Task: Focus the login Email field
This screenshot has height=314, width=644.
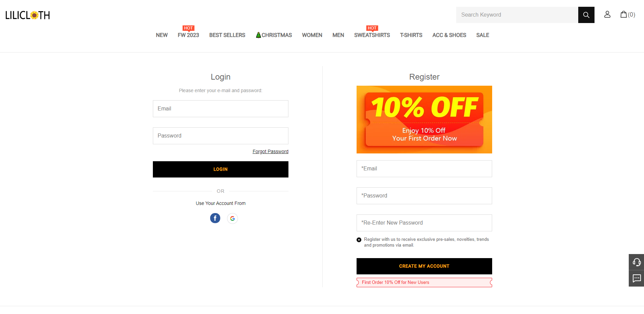Action: coord(221,109)
